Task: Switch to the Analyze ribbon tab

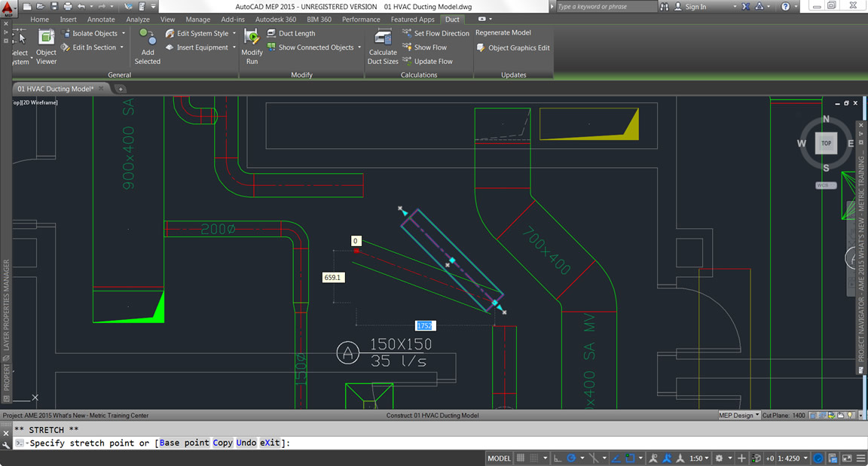Action: (138, 20)
